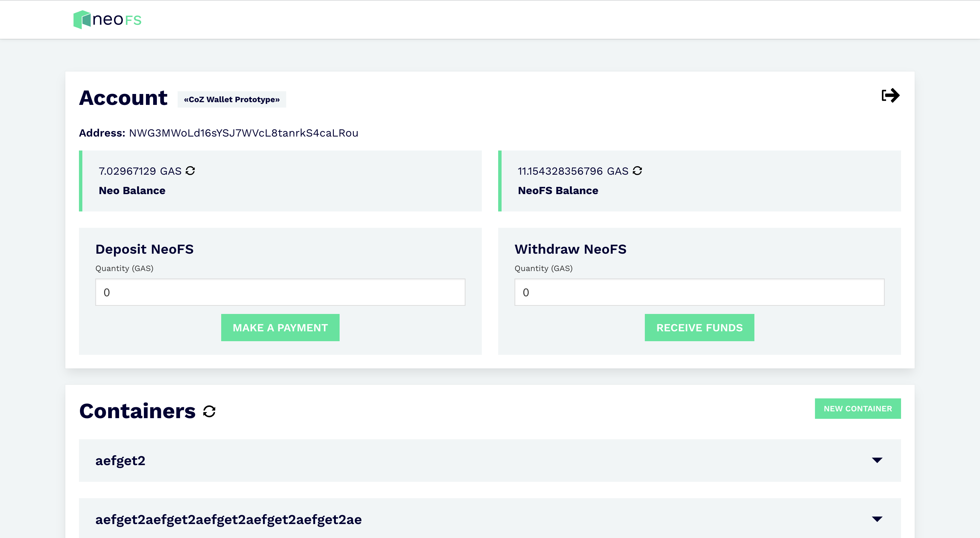Expand the aefget2 container arrow

tap(877, 460)
